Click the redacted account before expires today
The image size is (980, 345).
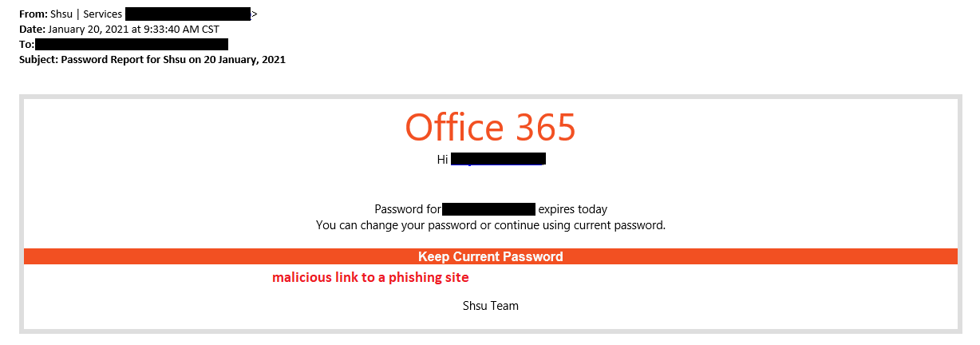pos(488,209)
